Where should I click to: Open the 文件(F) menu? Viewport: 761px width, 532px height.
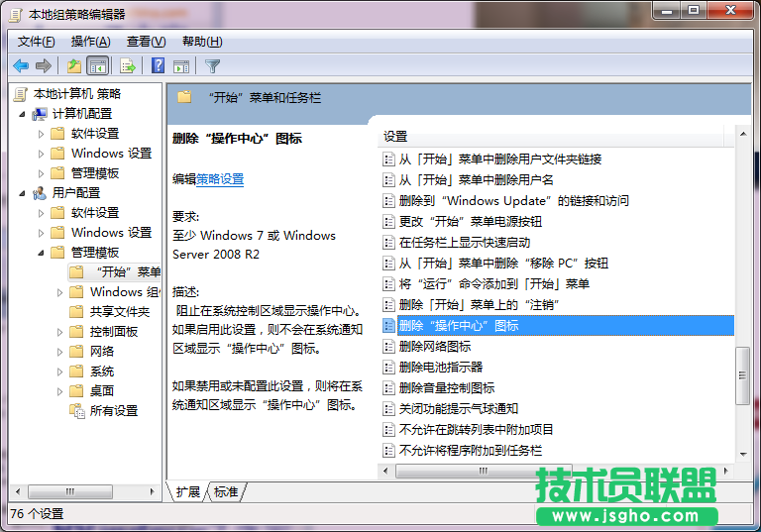tap(37, 42)
